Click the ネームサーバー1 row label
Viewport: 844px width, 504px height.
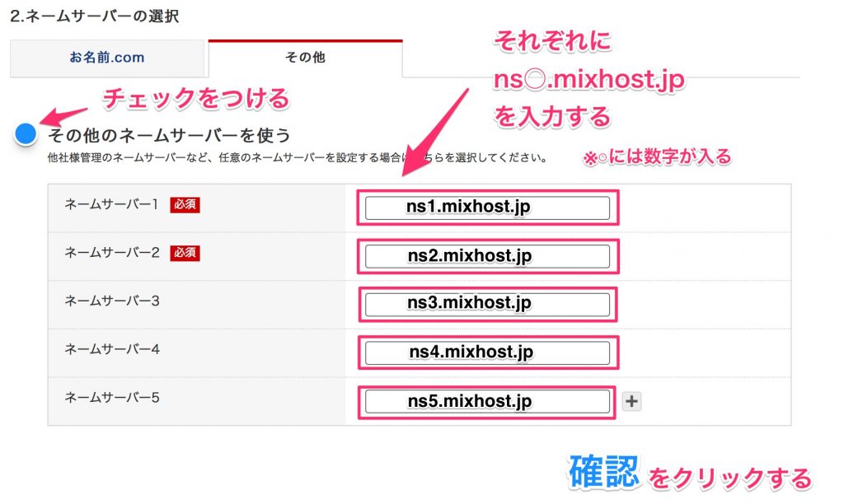(x=111, y=204)
